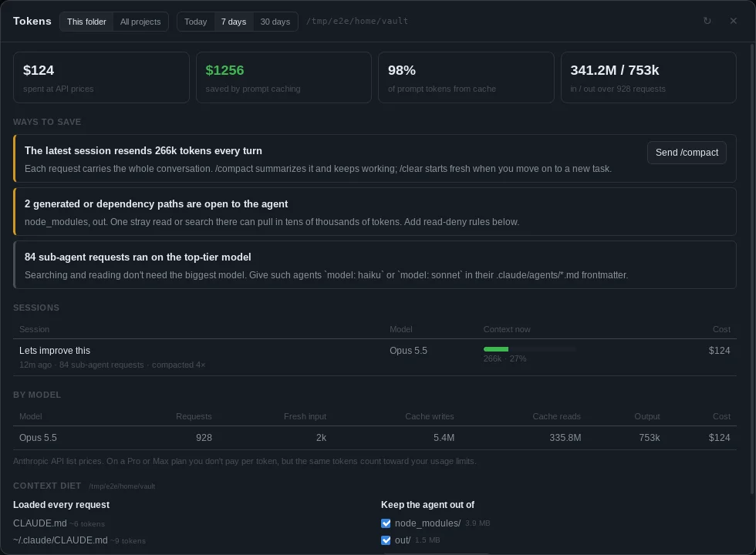Image resolution: width=756 pixels, height=555 pixels.
Task: Select the This folder scope tab
Action: (86, 22)
